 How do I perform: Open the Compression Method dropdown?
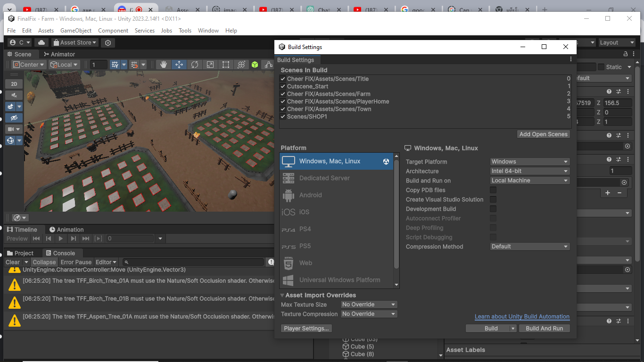click(x=530, y=247)
